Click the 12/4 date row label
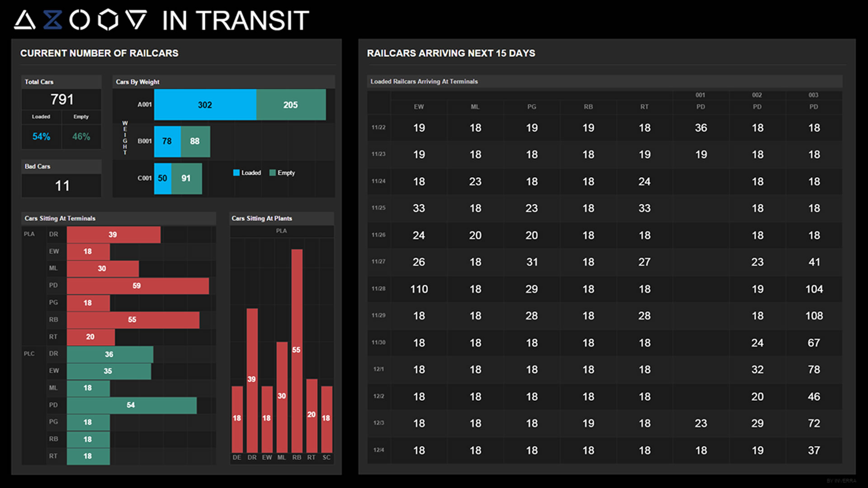 point(378,450)
